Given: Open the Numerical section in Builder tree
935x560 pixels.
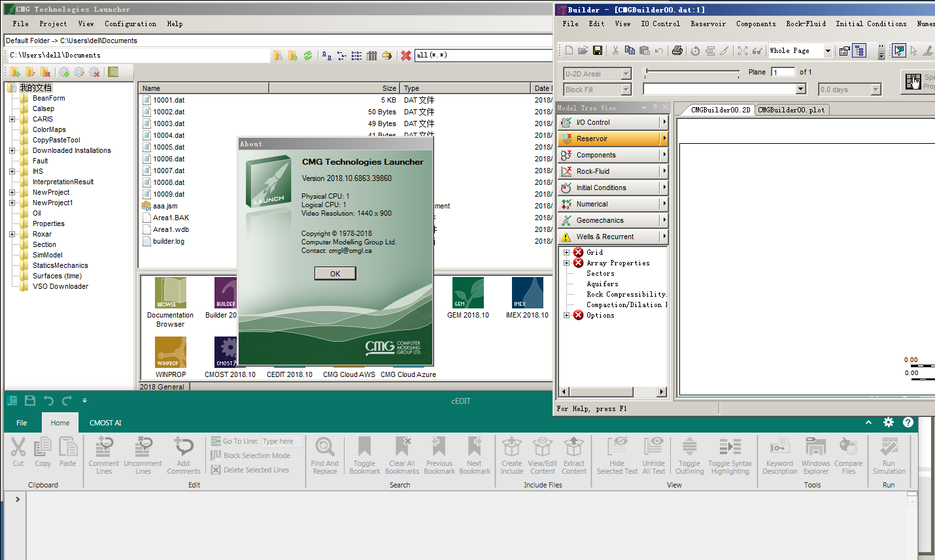Looking at the screenshot, I should point(613,204).
